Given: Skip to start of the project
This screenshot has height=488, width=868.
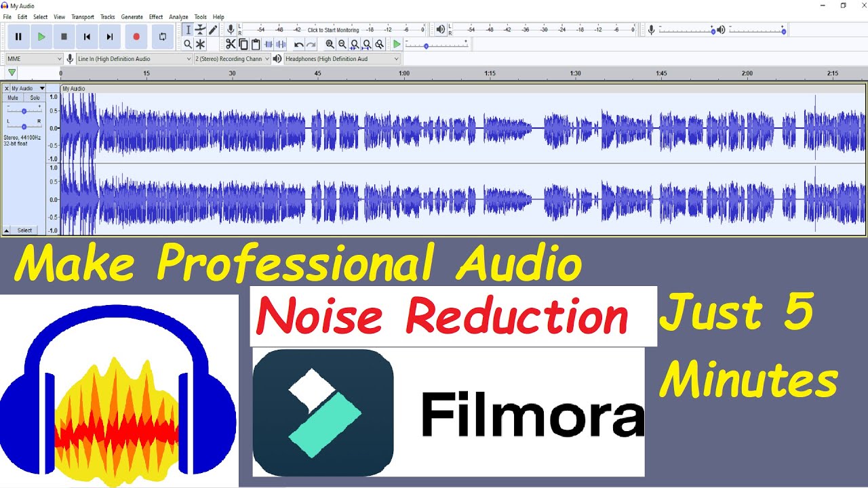Looking at the screenshot, I should tap(87, 37).
